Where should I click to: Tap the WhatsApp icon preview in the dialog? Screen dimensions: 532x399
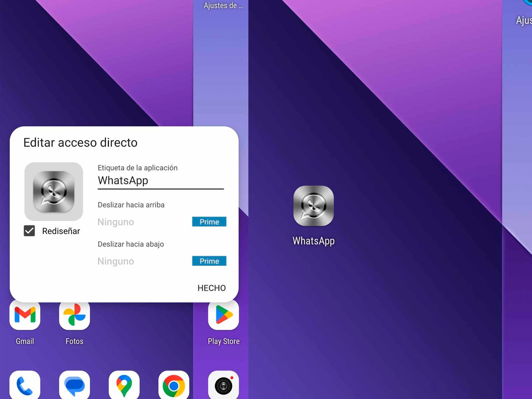(x=54, y=191)
